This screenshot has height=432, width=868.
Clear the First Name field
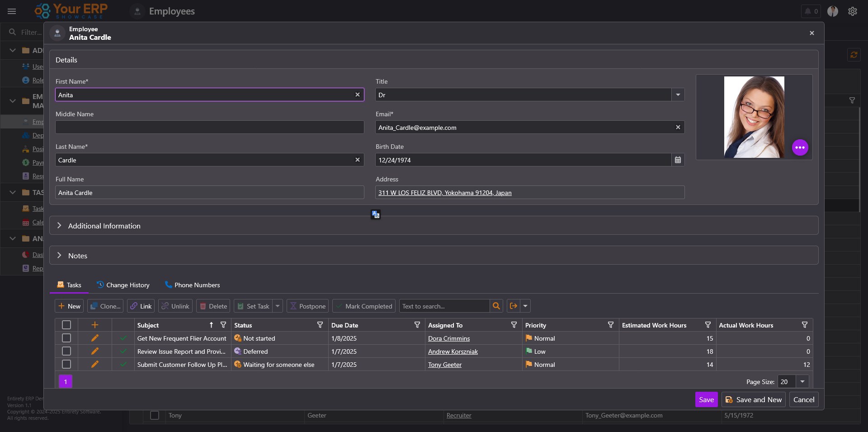pyautogui.click(x=357, y=95)
